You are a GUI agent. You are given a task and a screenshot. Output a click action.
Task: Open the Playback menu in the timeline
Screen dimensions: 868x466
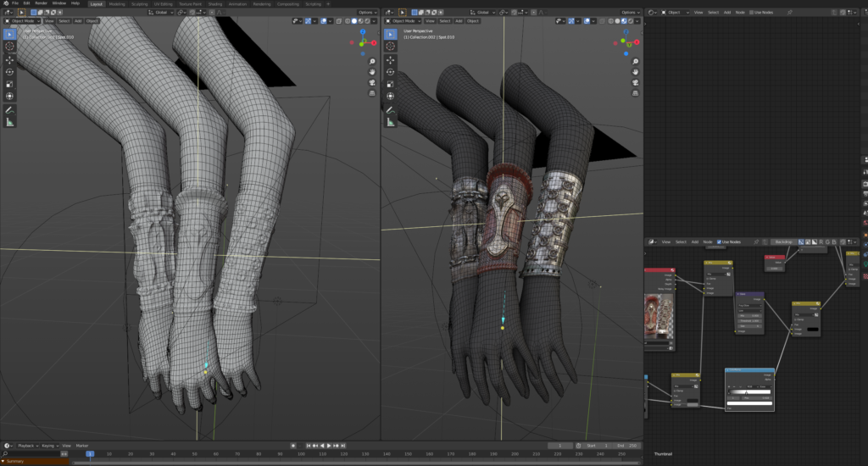pos(27,445)
